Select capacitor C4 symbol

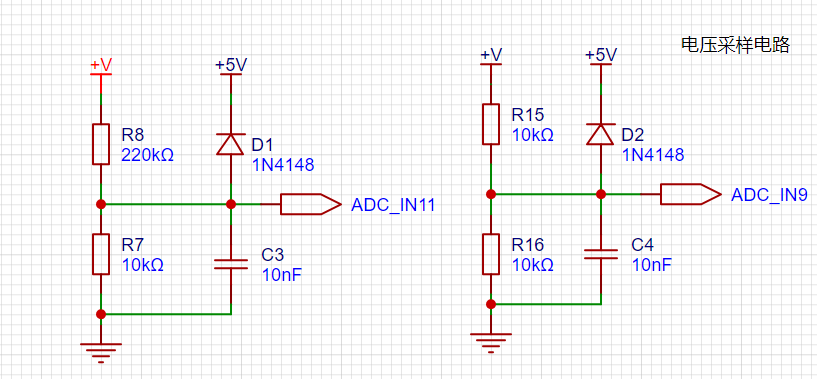[600, 254]
